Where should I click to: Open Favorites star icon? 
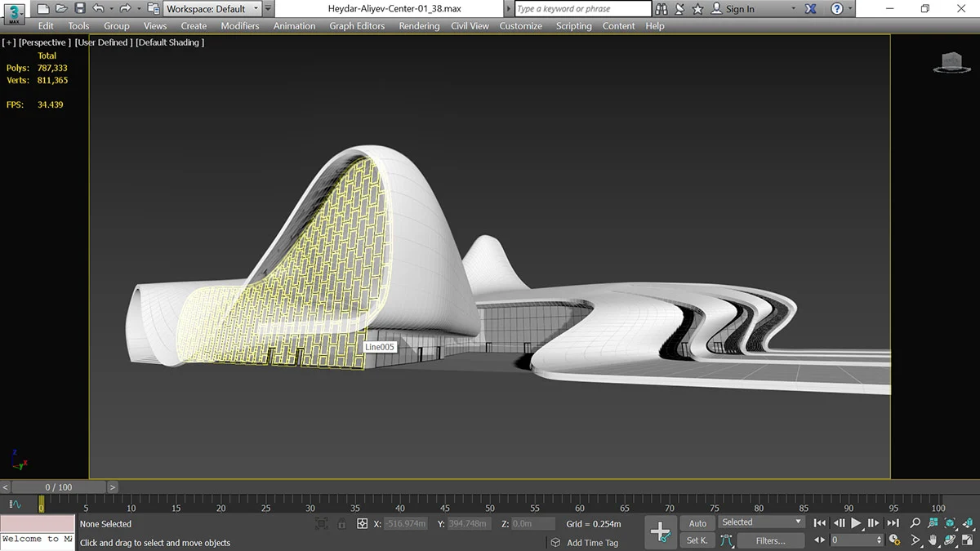697,9
